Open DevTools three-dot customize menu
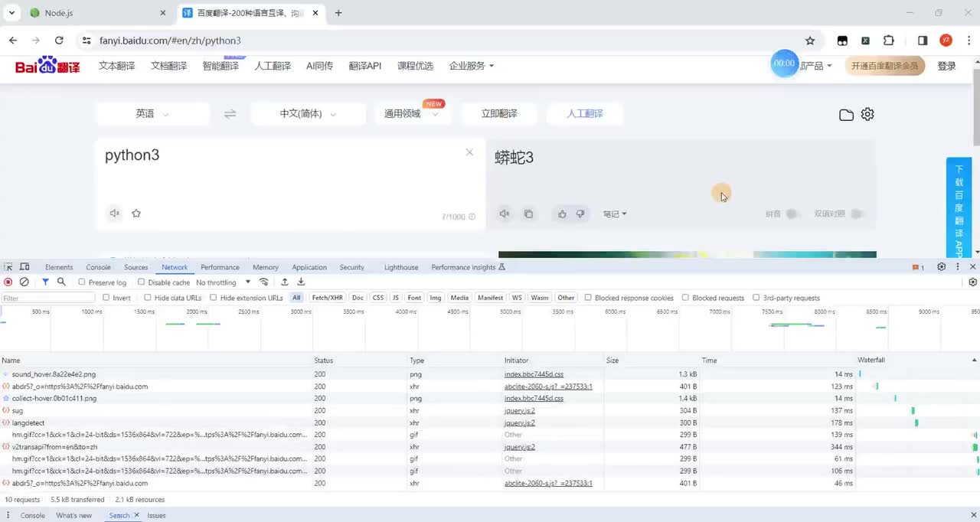The height and width of the screenshot is (522, 980). (958, 267)
